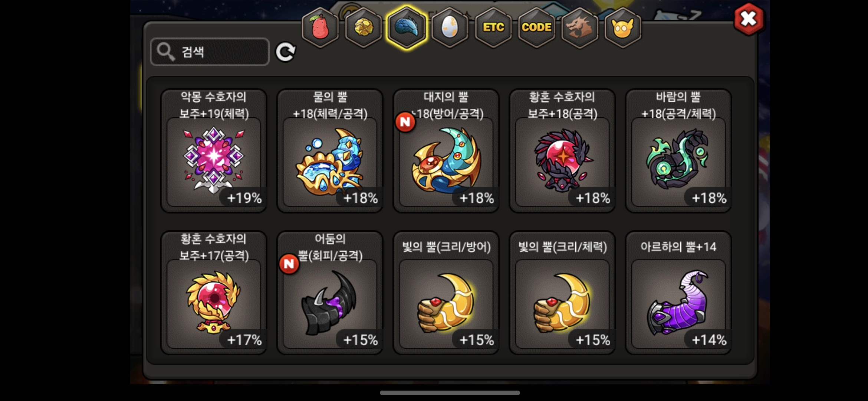The height and width of the screenshot is (401, 868).
Task: Open the egg category tab
Action: pyautogui.click(x=450, y=27)
